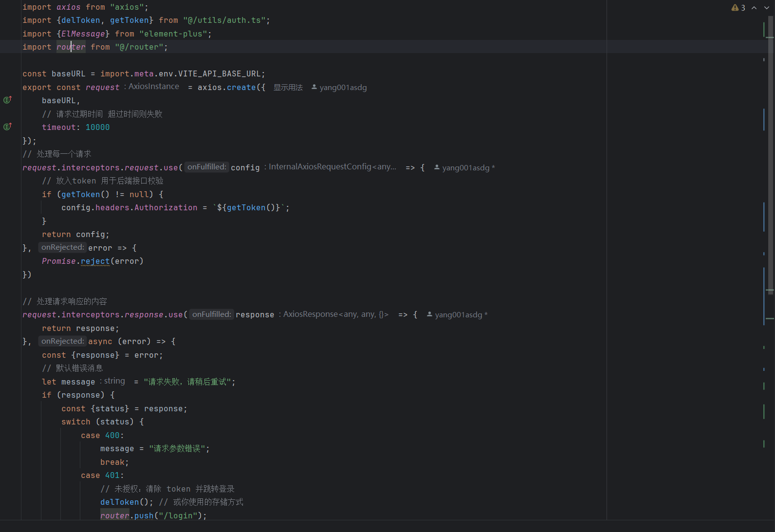This screenshot has height=532, width=775.
Task: Jump to next highlighted problem arrow
Action: click(767, 8)
